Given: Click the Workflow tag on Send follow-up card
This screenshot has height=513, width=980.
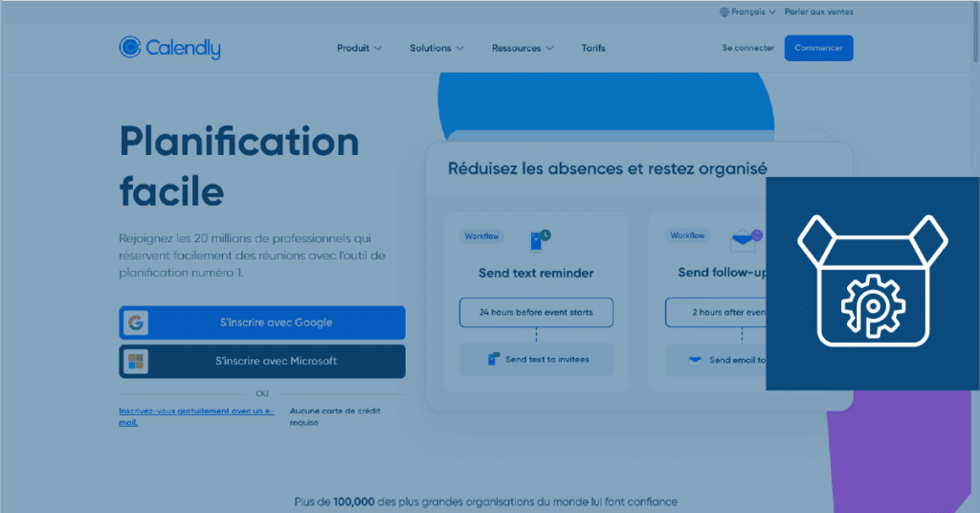Looking at the screenshot, I should click(687, 235).
